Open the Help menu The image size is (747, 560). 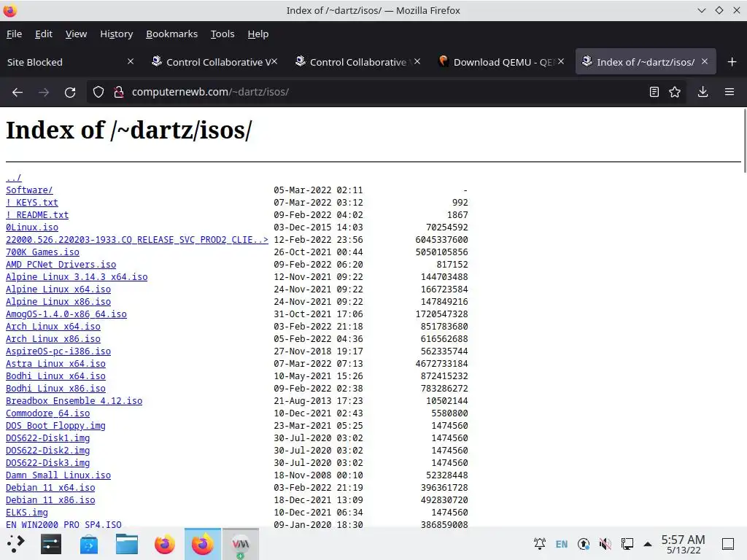click(x=258, y=34)
